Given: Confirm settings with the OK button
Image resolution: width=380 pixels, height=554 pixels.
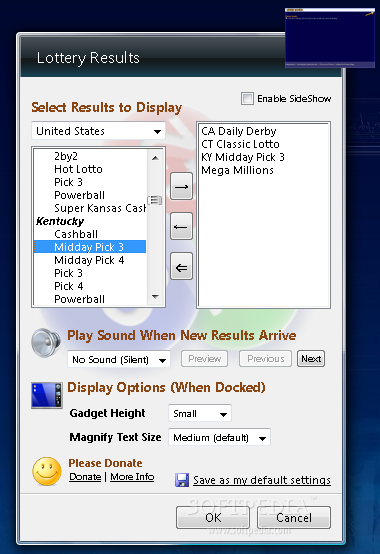Looking at the screenshot, I should pos(213,518).
